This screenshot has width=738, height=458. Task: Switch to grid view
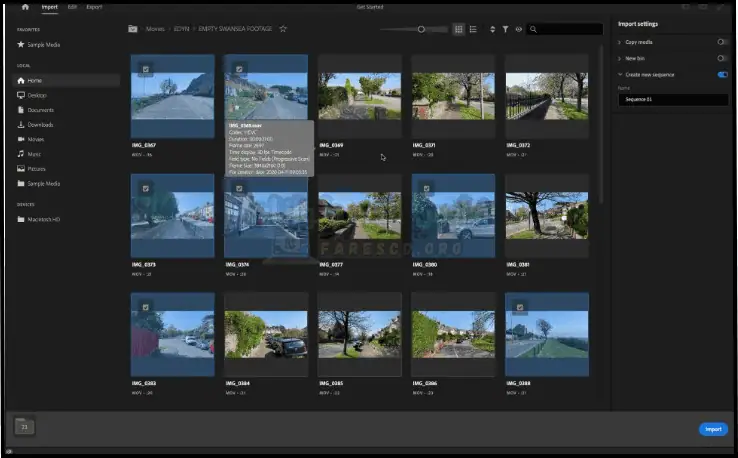click(x=459, y=29)
